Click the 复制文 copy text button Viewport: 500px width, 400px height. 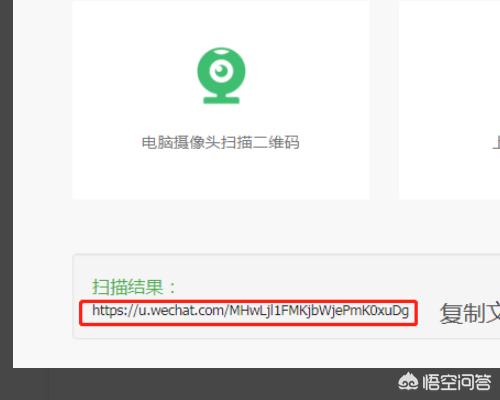(470, 313)
